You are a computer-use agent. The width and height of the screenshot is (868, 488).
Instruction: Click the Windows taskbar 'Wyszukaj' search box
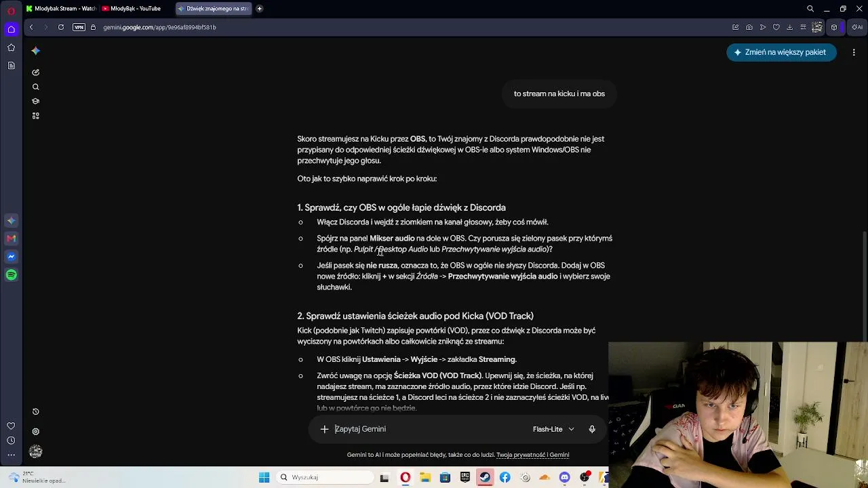(x=325, y=477)
